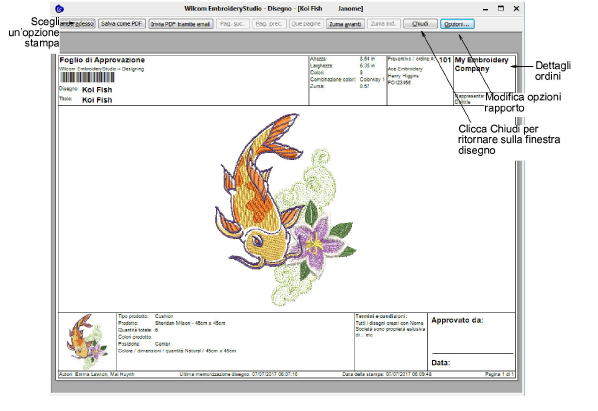Maximize the EmbroideryStudio window
Viewport: 598px width, 411px height.
[501, 8]
